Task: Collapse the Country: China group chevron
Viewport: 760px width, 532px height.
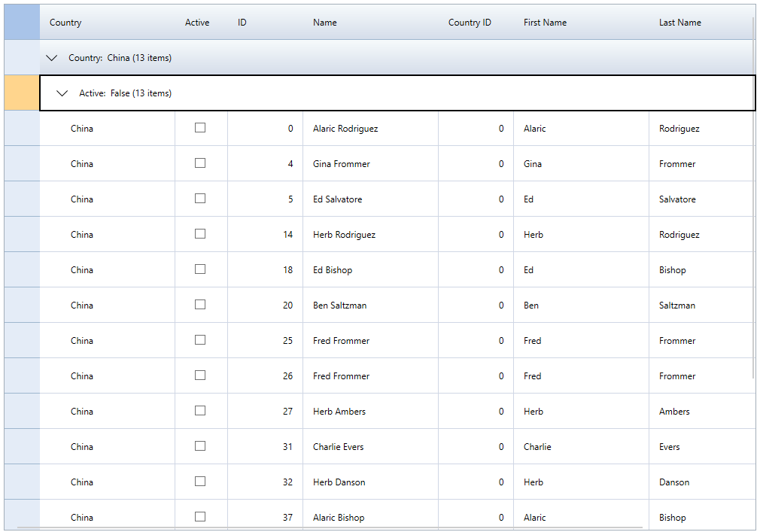Action: pyautogui.click(x=52, y=58)
